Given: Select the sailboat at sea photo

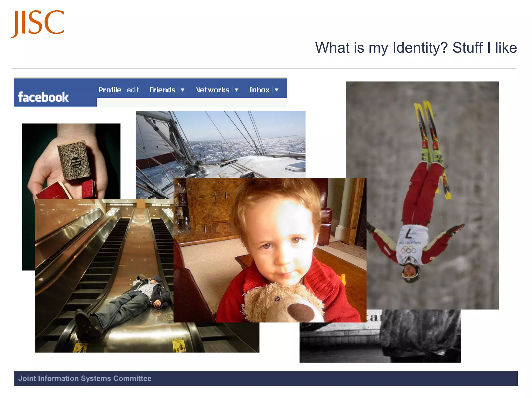Looking at the screenshot, I should click(x=221, y=144).
